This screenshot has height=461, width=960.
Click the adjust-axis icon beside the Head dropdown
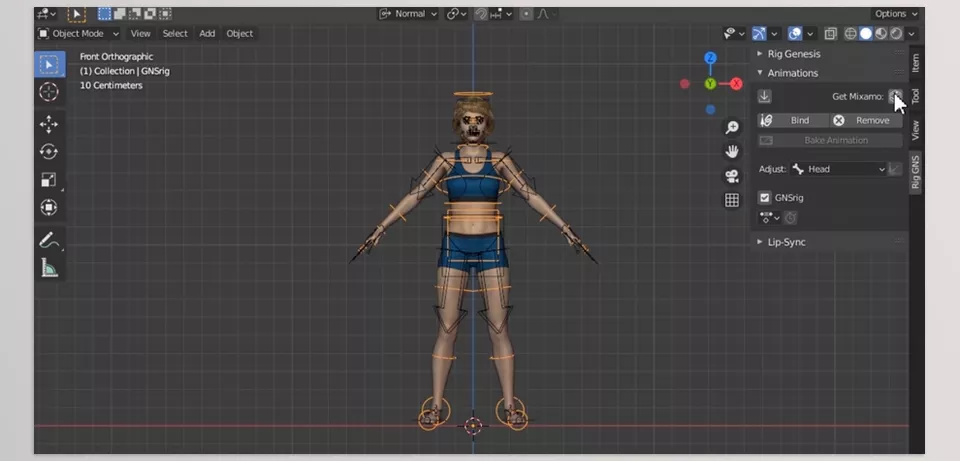coord(895,169)
